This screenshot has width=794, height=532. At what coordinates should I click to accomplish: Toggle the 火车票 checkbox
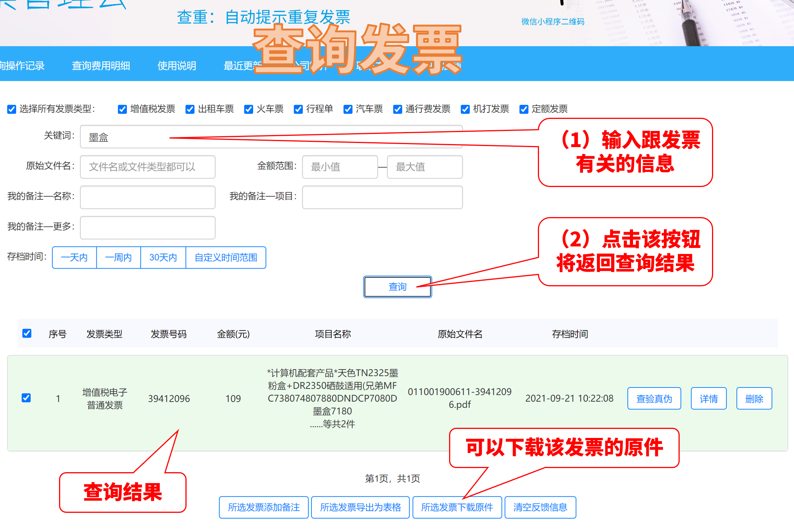point(249,109)
